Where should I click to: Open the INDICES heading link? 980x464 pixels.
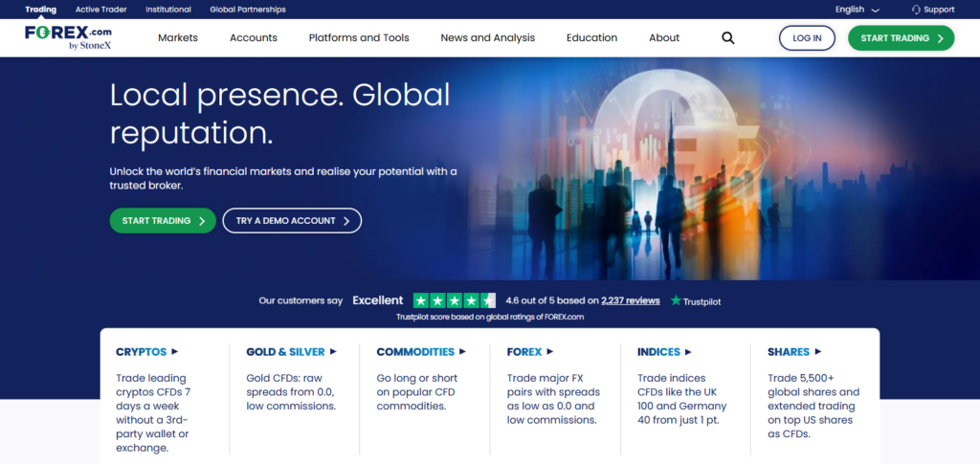658,352
